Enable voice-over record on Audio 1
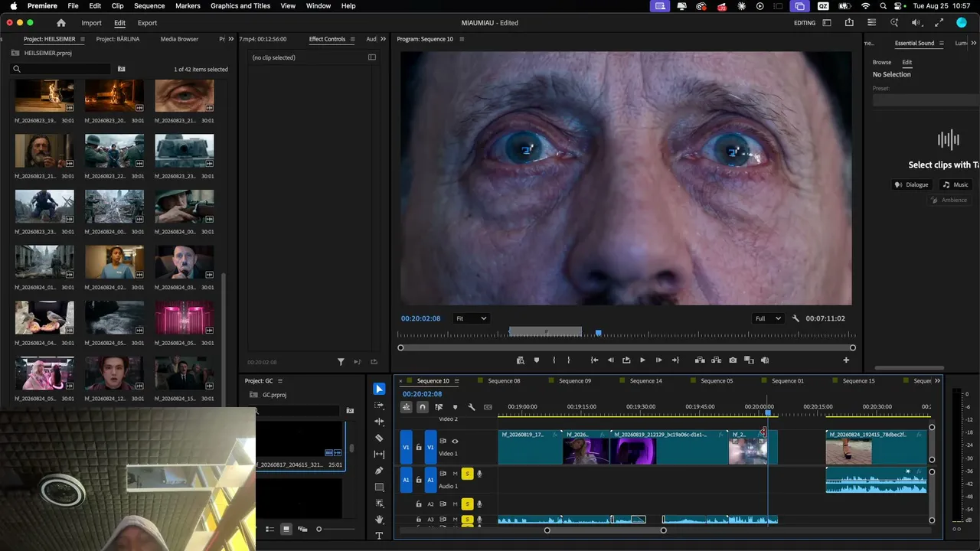 (479, 474)
